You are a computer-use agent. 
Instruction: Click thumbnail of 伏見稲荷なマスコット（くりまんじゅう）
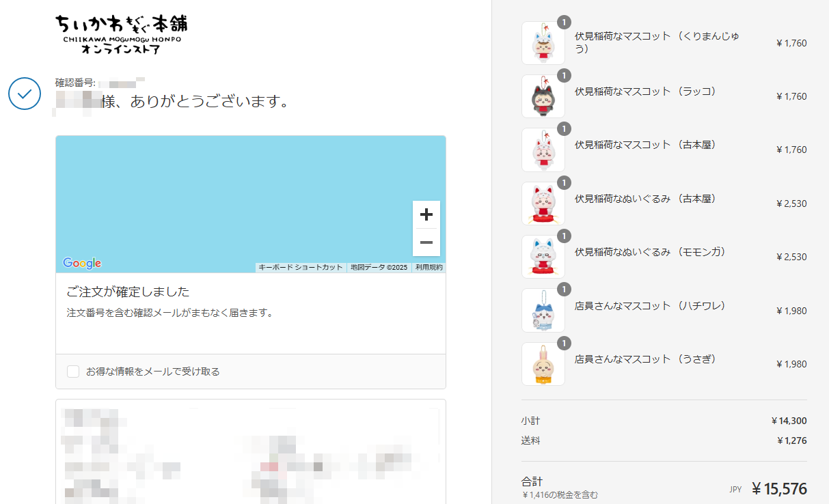click(x=543, y=43)
